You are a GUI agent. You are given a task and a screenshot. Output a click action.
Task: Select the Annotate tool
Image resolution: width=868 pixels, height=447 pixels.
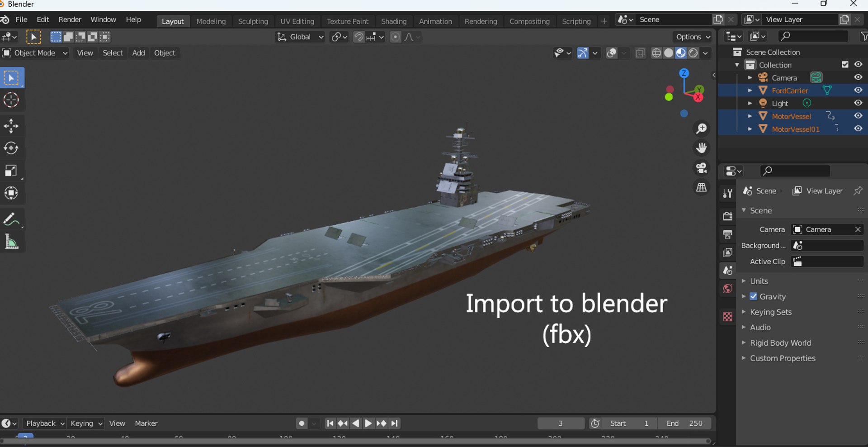tap(11, 219)
